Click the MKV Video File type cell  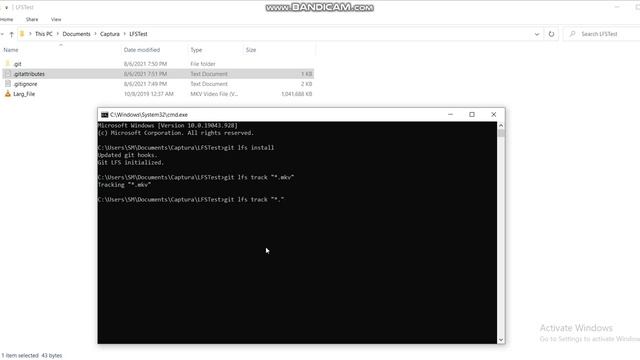[214, 94]
